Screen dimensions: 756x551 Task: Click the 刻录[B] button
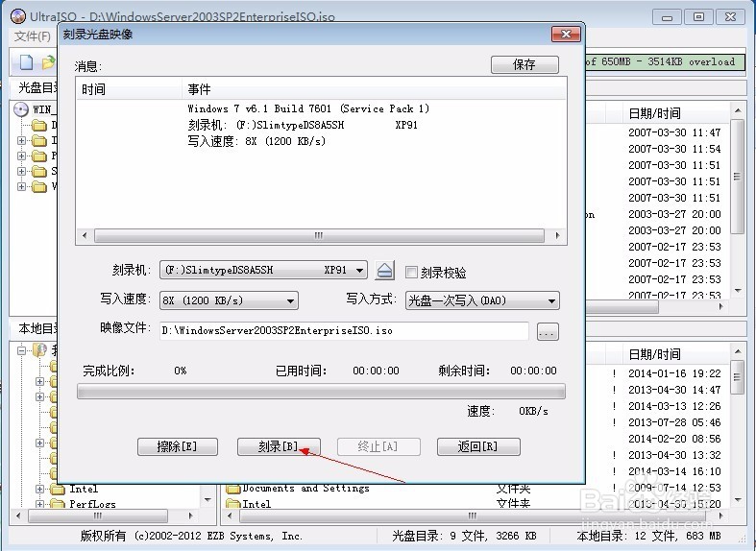coord(279,446)
